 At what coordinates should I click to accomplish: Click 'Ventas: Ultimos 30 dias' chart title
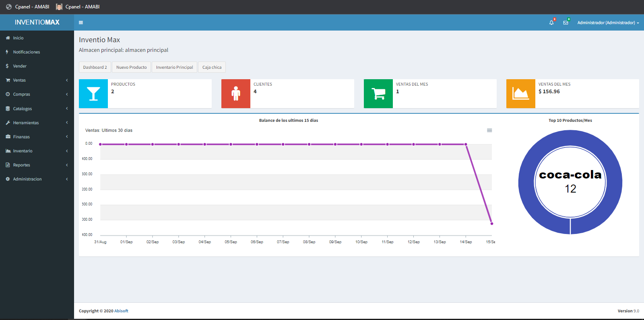click(x=109, y=130)
